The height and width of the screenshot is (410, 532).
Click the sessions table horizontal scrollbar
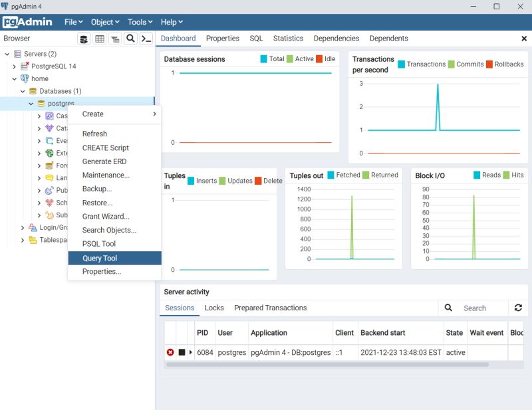click(x=327, y=365)
